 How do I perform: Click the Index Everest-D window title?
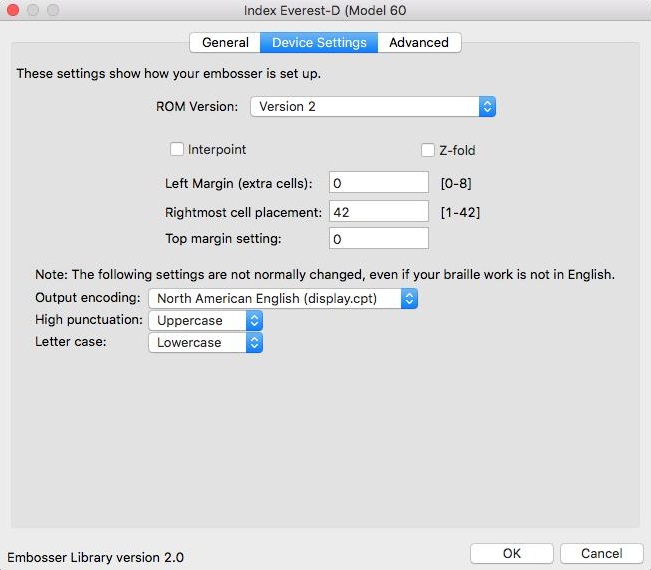(325, 10)
